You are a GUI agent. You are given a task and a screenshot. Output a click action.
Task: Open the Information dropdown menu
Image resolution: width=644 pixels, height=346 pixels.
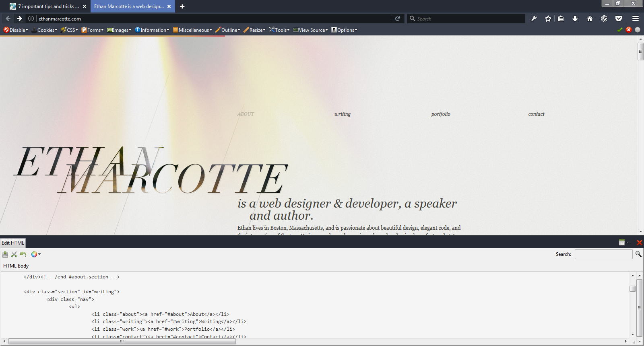(x=152, y=30)
